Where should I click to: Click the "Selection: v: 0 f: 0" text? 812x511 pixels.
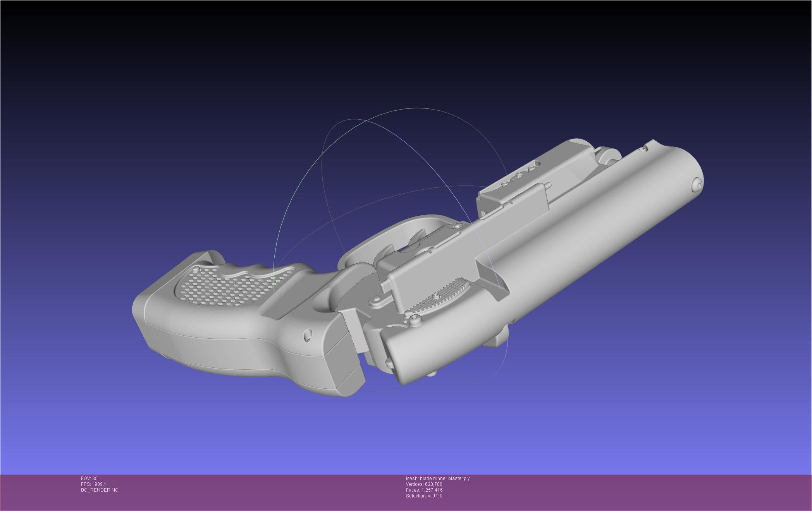pos(424,496)
